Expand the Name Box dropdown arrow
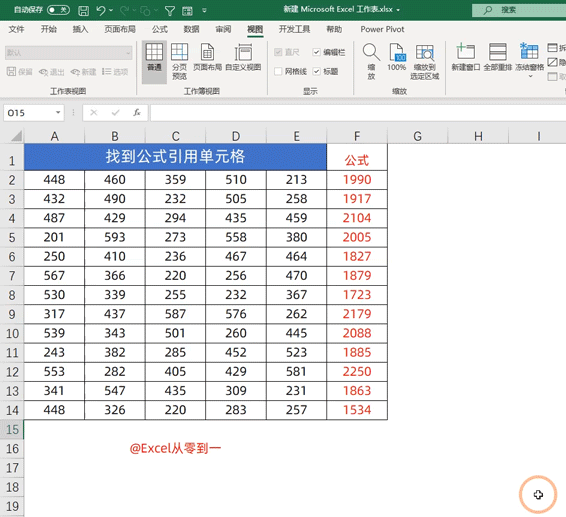566x517 pixels. [58, 113]
